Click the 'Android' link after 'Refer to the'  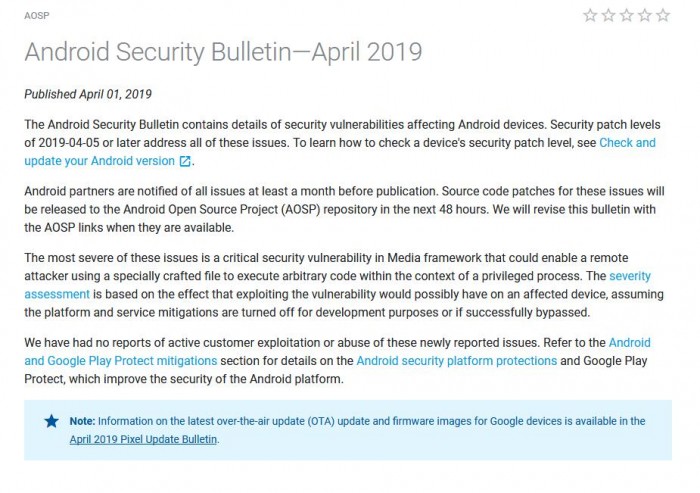pos(629,343)
